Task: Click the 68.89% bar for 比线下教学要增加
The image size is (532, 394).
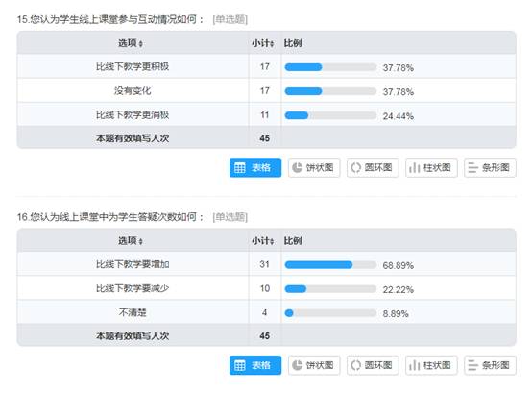Action: 330,265
